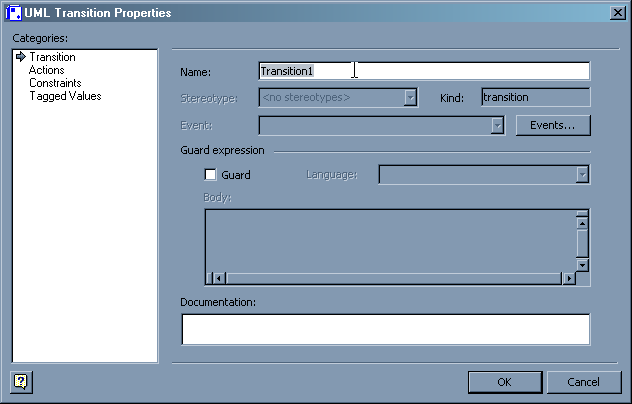Click inside the Documentation text box
This screenshot has height=404, width=632.
click(385, 329)
